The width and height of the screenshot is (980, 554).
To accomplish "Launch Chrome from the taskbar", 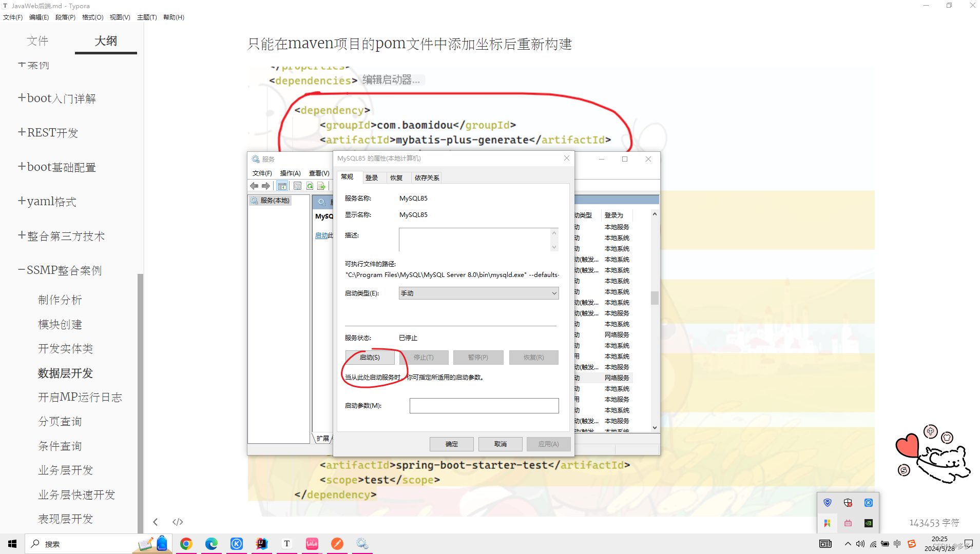I will (x=186, y=544).
